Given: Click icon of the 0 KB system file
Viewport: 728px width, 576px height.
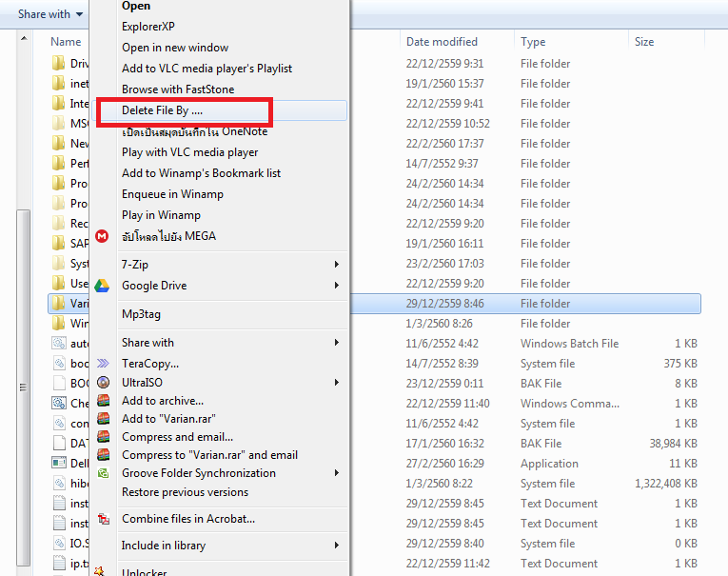Looking at the screenshot, I should point(59,543).
